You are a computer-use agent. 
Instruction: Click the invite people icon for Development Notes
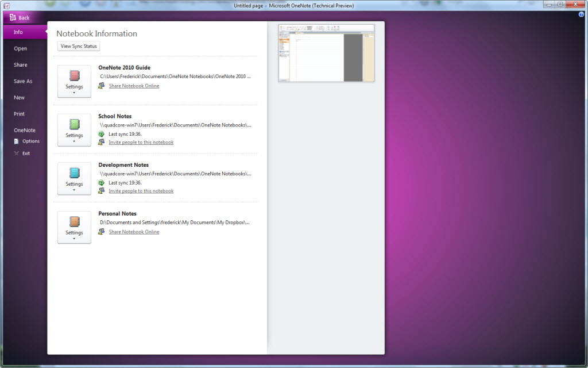point(101,191)
